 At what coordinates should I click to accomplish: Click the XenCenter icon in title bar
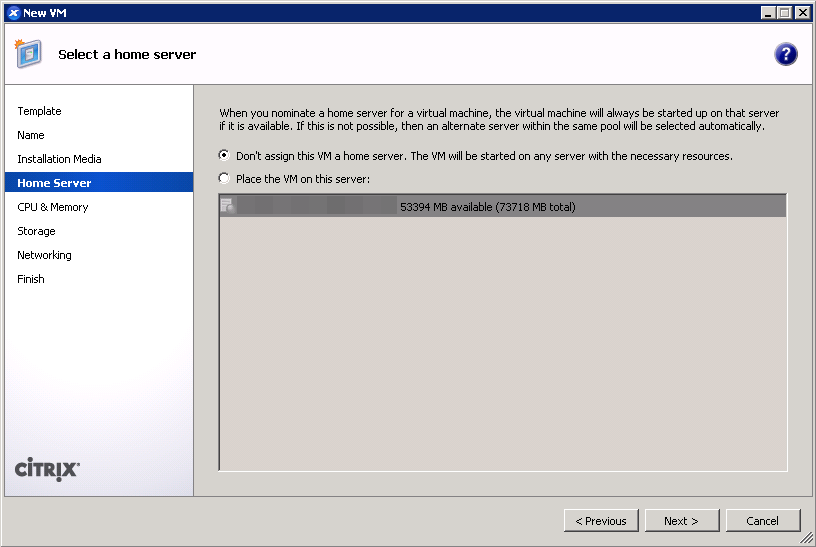(13, 12)
